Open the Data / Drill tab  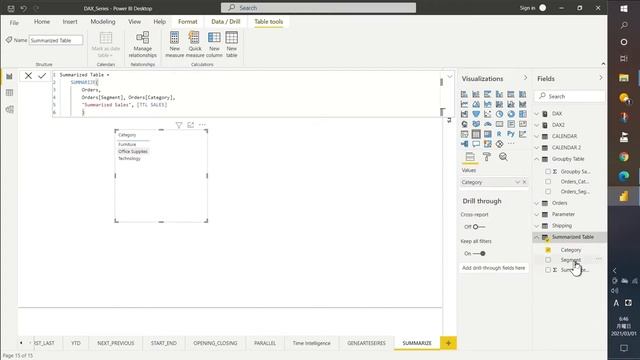click(x=226, y=22)
